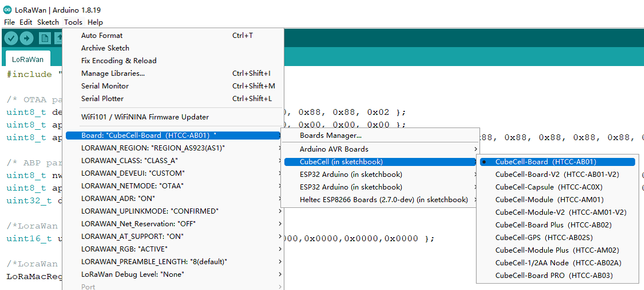Open Boards Manager...
The height and width of the screenshot is (290, 644).
pos(331,136)
